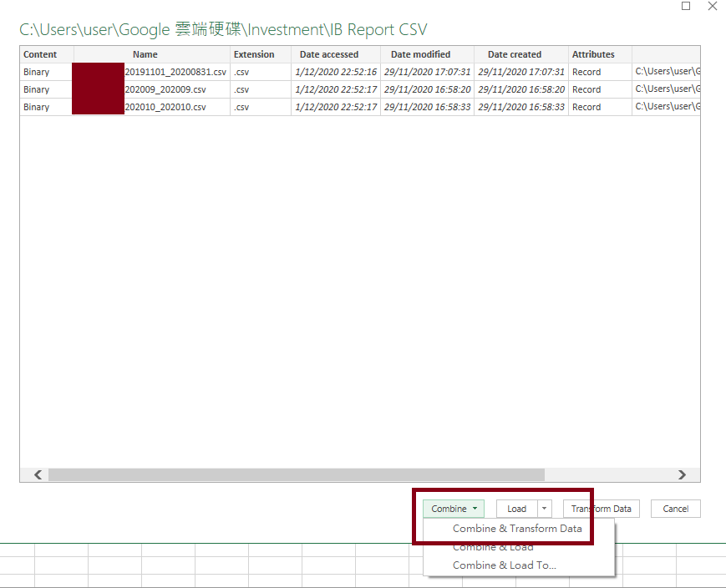This screenshot has height=588, width=726.
Task: Select file 20191101_20200831.csv
Action: [175, 72]
